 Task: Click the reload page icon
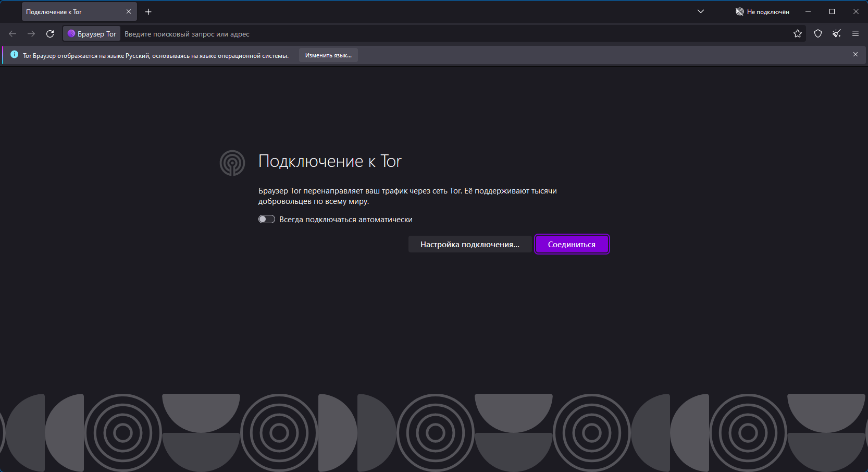50,34
